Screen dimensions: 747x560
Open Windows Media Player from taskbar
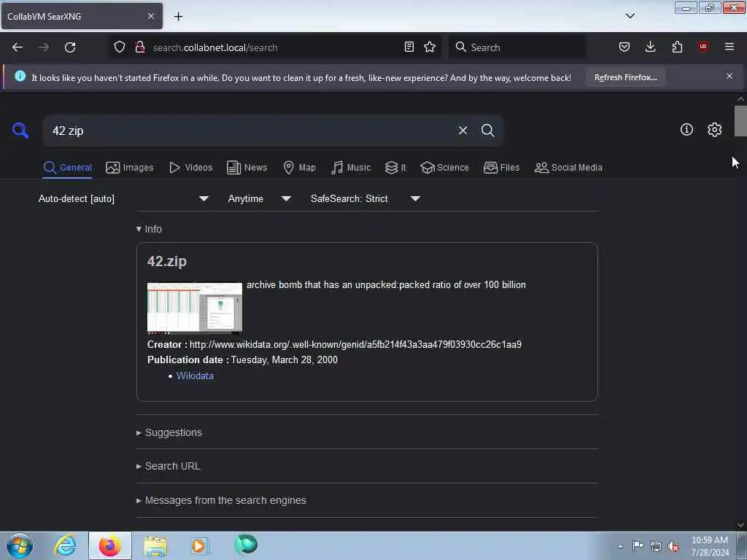coord(198,545)
